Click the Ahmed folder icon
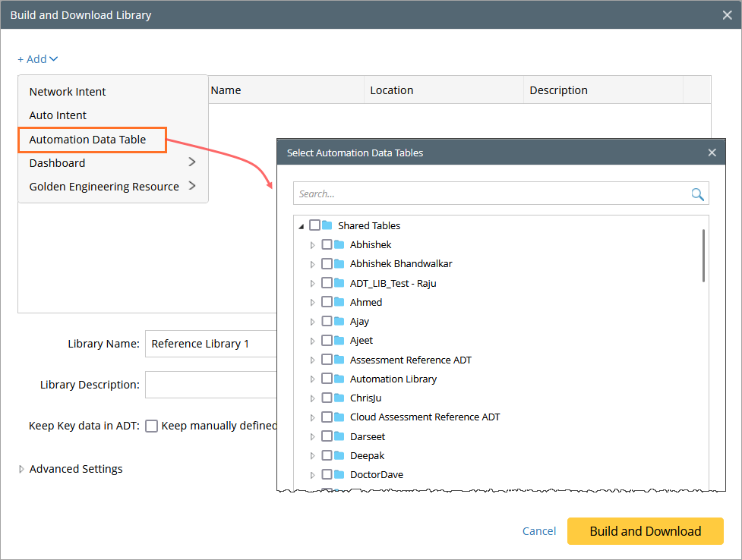This screenshot has height=560, width=742. click(339, 302)
